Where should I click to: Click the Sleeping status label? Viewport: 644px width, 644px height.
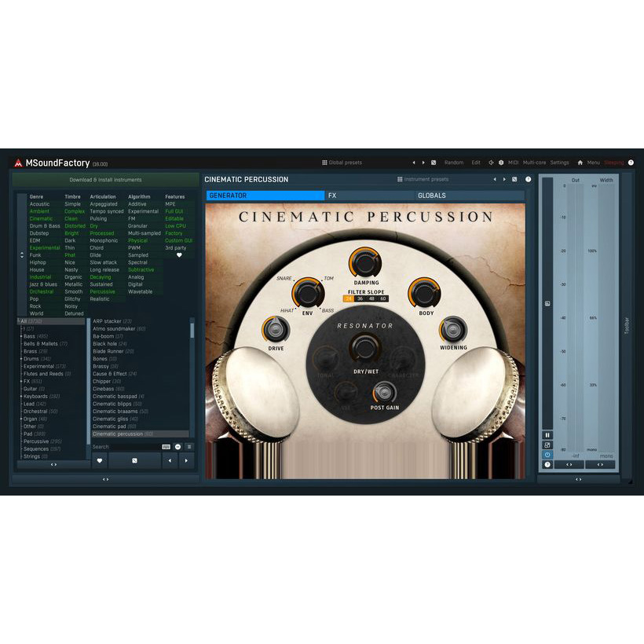[613, 163]
